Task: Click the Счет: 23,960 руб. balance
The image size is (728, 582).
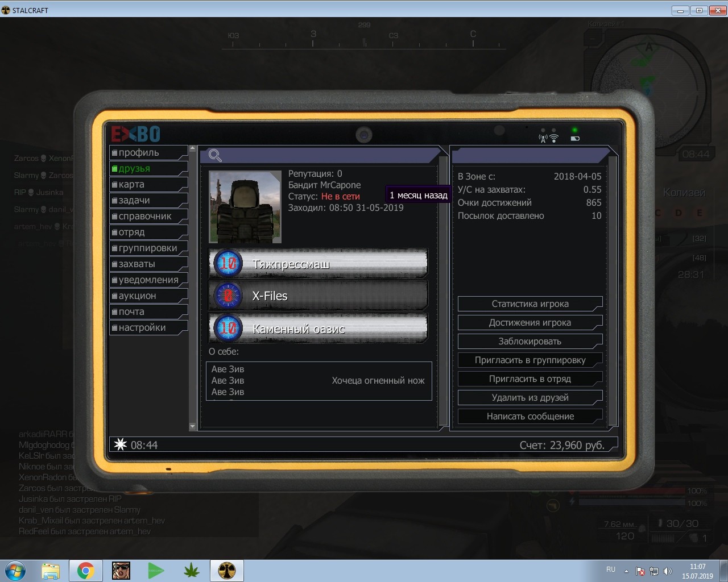Action: point(562,445)
